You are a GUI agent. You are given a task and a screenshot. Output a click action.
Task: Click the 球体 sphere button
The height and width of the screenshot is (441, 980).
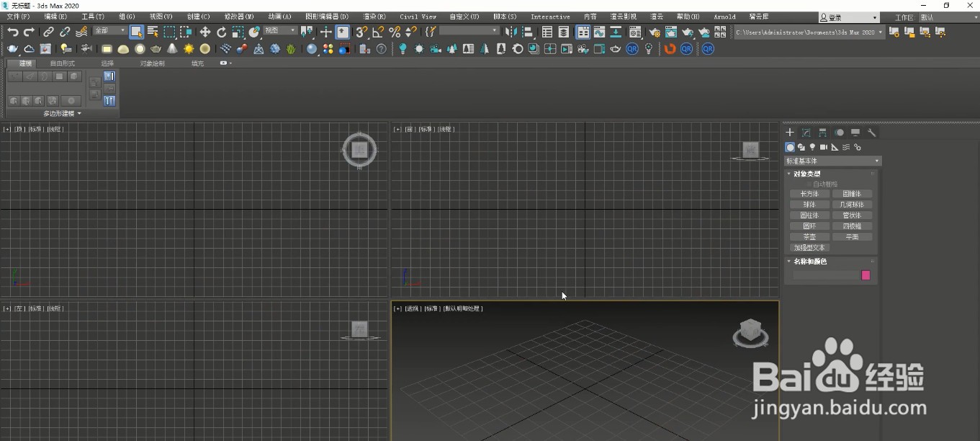(x=809, y=205)
